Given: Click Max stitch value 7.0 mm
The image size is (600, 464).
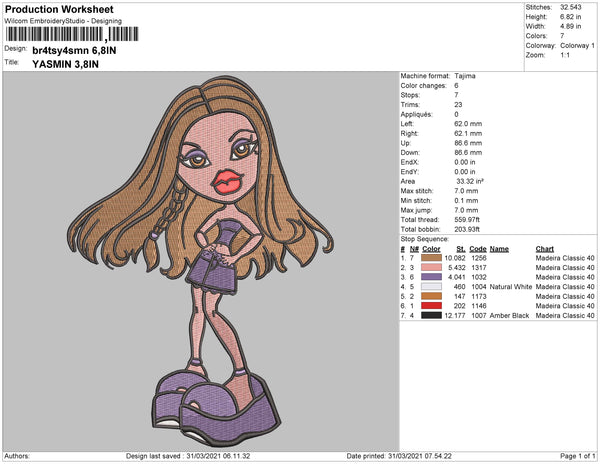Looking at the screenshot, I should (466, 191).
